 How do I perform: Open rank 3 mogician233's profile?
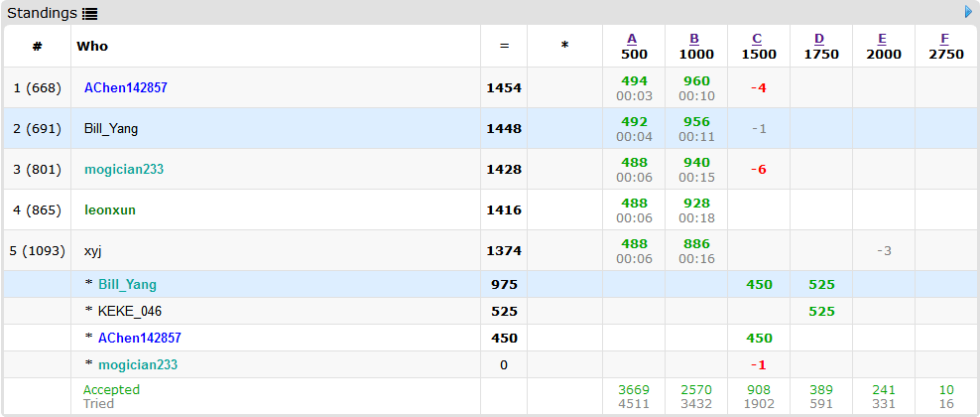pos(124,169)
